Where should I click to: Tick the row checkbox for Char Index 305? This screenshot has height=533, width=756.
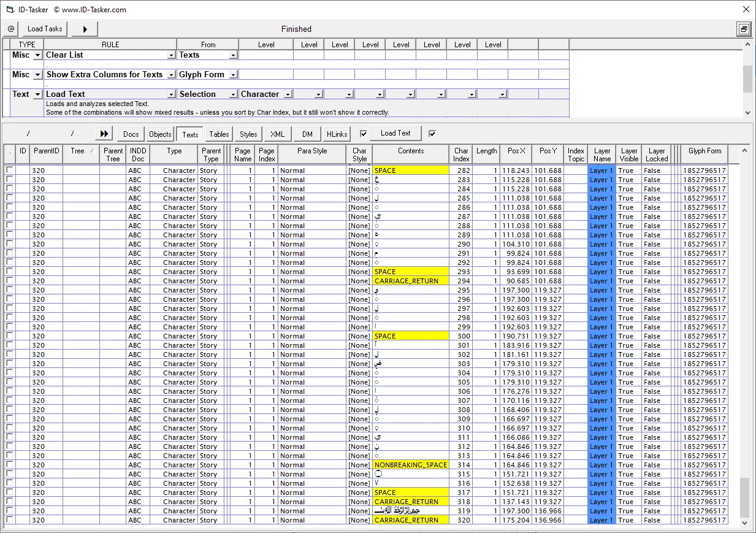tap(9, 382)
